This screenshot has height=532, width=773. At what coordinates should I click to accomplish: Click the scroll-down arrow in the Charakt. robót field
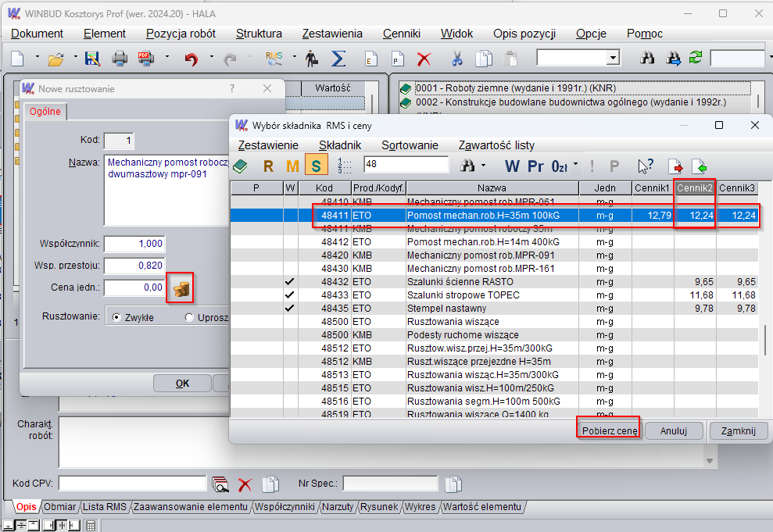click(x=710, y=461)
